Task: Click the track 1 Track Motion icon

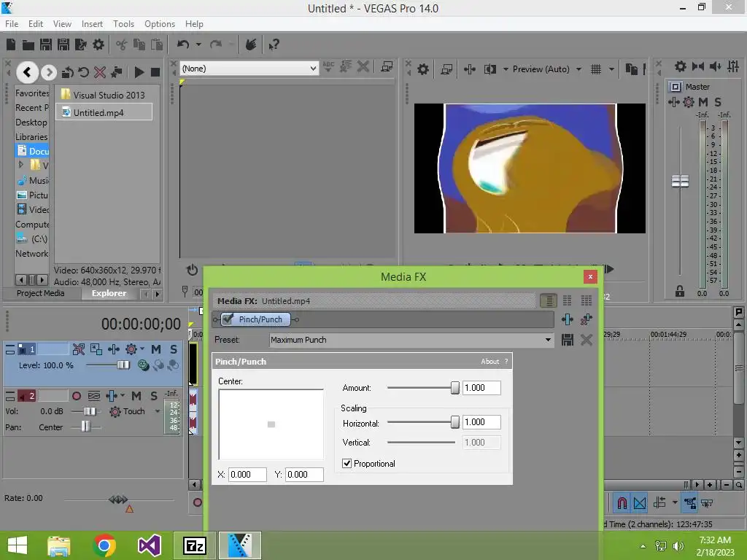Action: 96,349
